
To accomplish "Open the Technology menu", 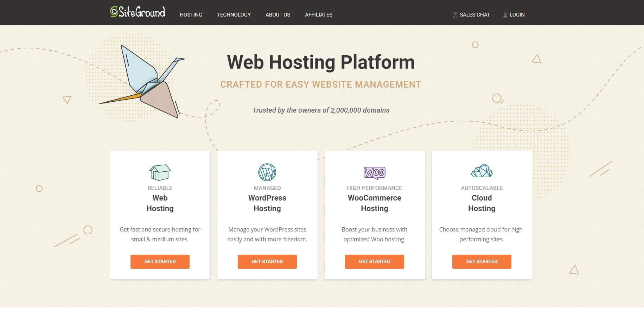I will (234, 15).
